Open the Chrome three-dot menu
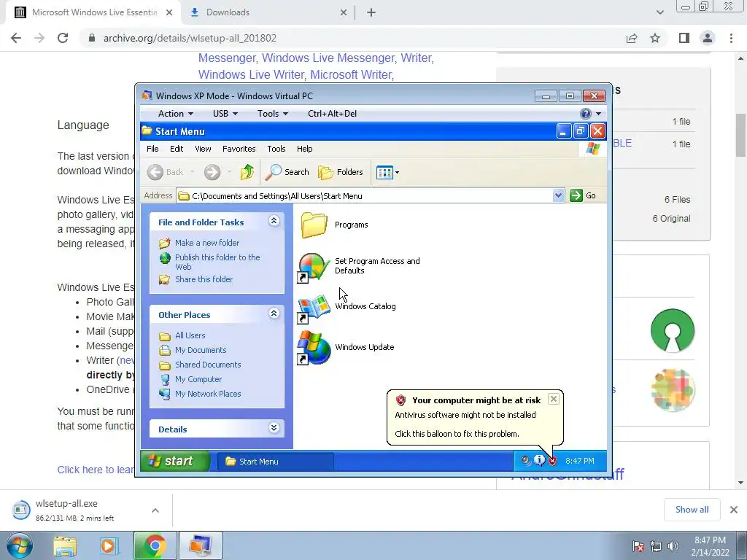This screenshot has width=747, height=560. [x=731, y=38]
